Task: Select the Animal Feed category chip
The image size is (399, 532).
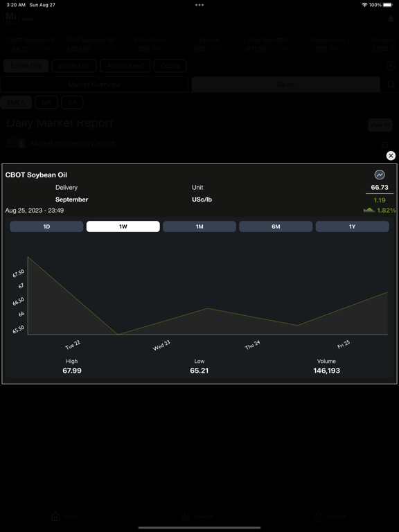Action: 125,66
